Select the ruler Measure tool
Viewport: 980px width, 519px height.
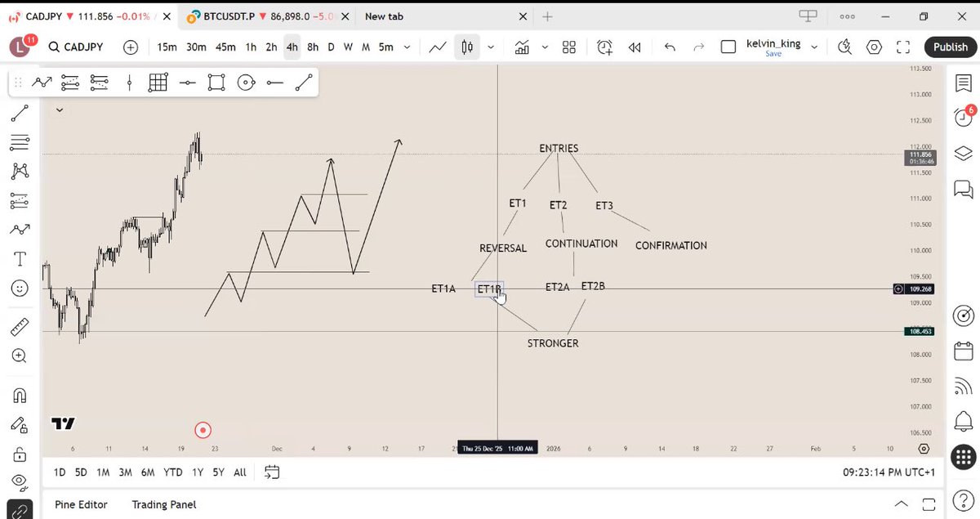coord(20,327)
